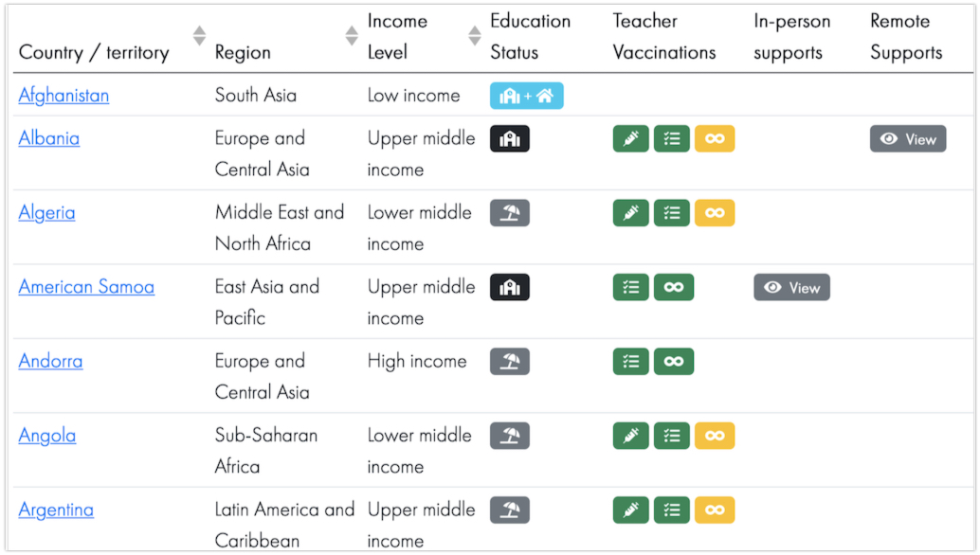Click American Samoa's green infinity icon
Viewport: 980px width, 555px height.
(673, 287)
